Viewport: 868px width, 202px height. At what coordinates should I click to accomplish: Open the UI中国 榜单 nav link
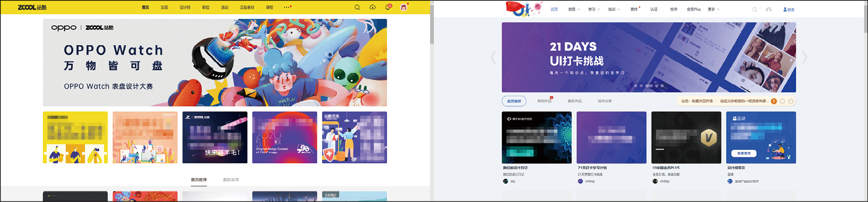click(674, 9)
